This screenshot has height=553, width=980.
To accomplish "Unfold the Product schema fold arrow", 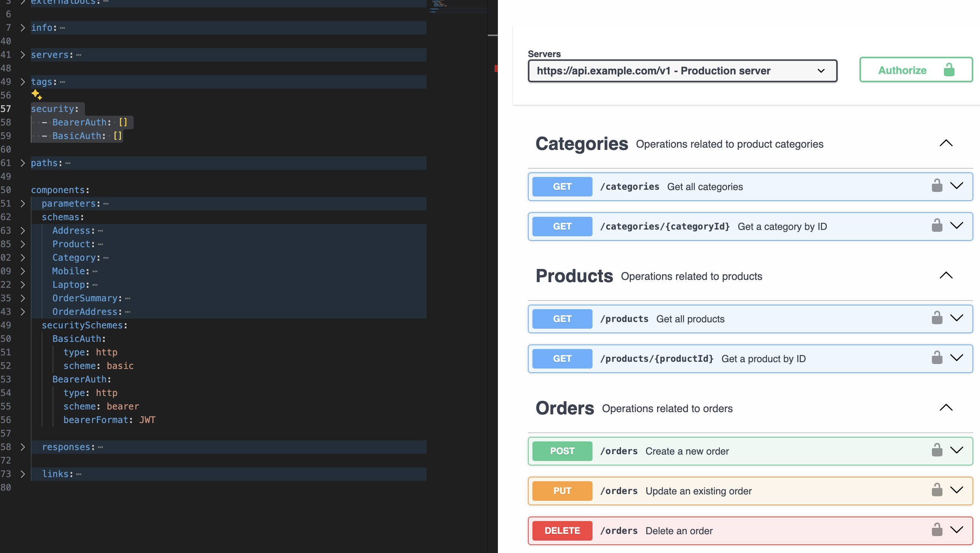I will [x=23, y=244].
